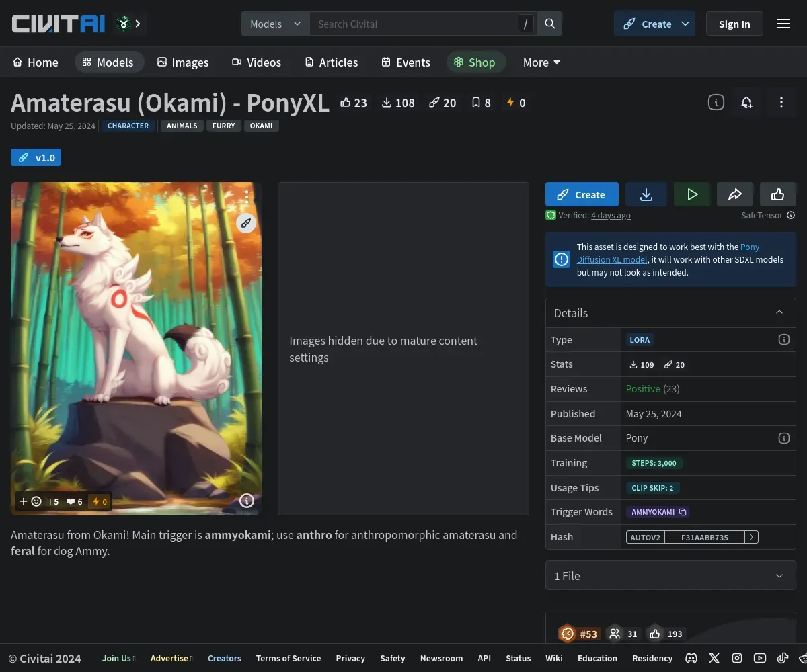Viewport: 807px width, 672px height.
Task: Copy the AMMYOKAMI trigger word
Action: [x=658, y=512]
